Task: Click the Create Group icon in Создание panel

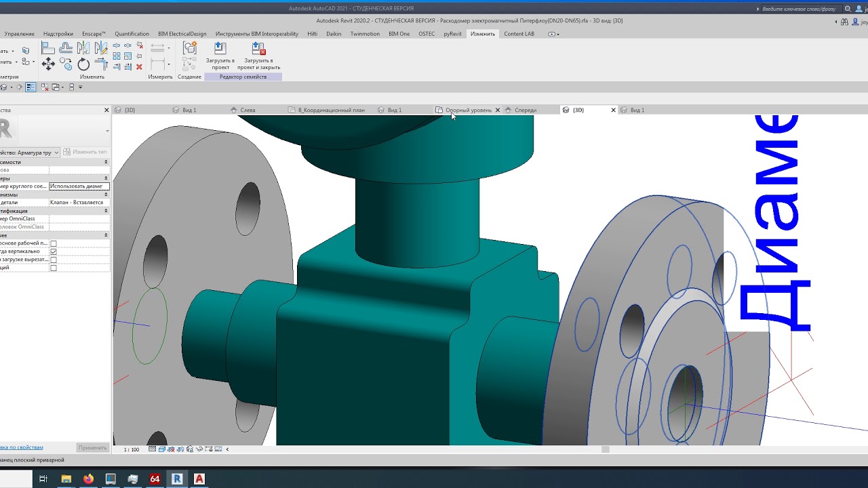Action: pyautogui.click(x=190, y=48)
